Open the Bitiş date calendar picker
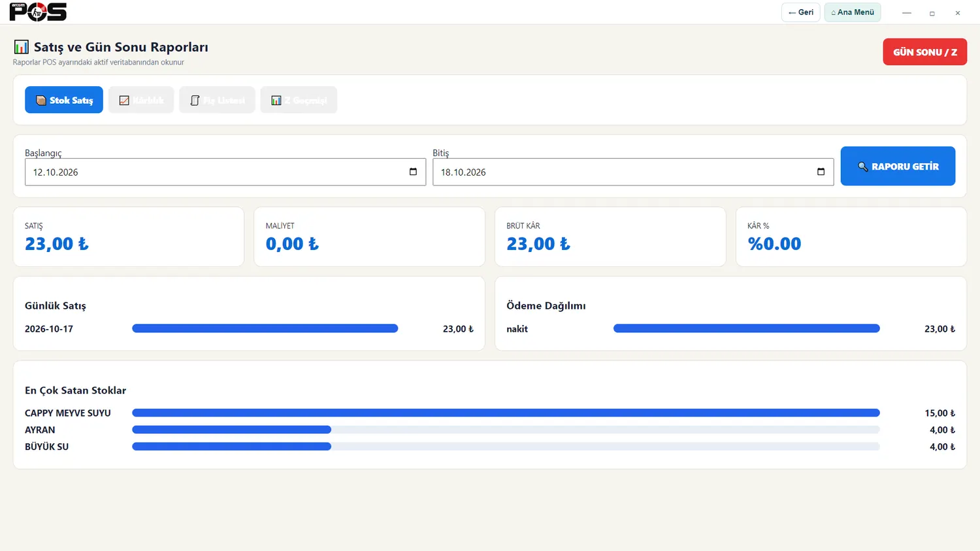This screenshot has height=551, width=980. pyautogui.click(x=821, y=172)
